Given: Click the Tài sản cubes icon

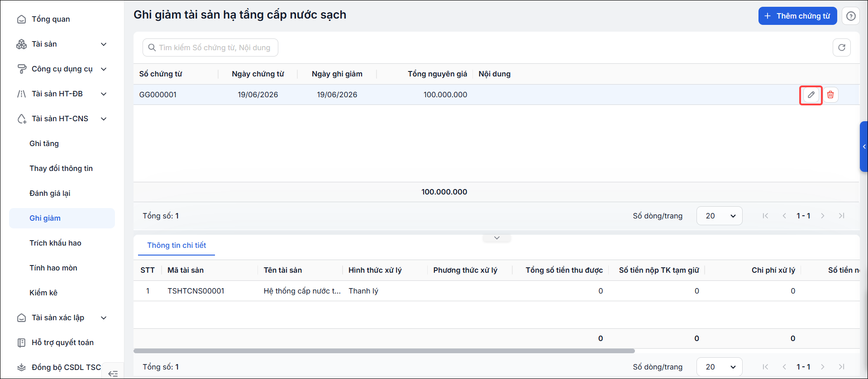Looking at the screenshot, I should [x=21, y=44].
